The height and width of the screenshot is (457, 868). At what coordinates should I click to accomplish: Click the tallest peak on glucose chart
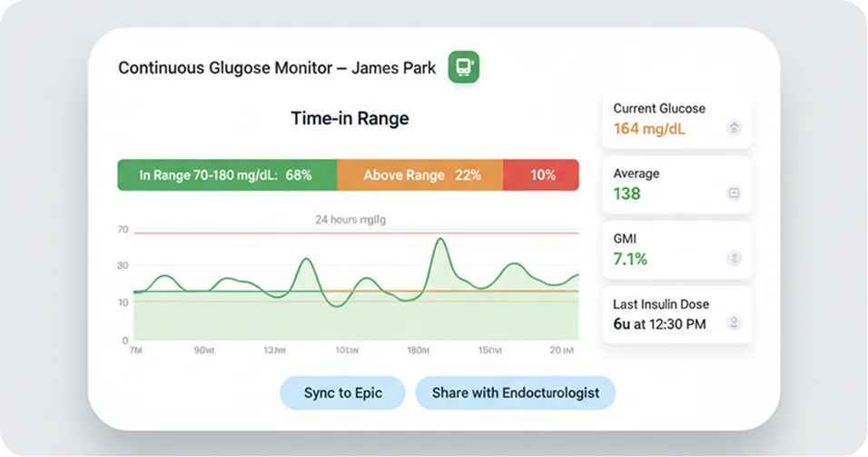click(x=440, y=239)
